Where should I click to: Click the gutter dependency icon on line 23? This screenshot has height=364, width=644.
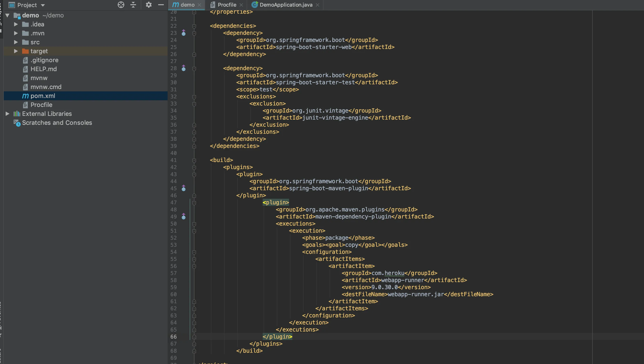click(x=184, y=33)
